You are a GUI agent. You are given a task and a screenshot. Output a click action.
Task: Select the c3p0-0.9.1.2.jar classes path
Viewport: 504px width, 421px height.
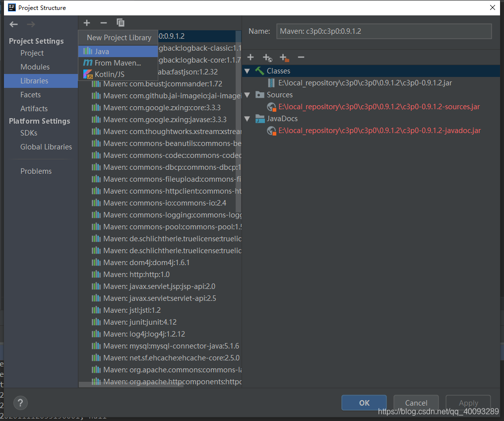click(x=365, y=83)
